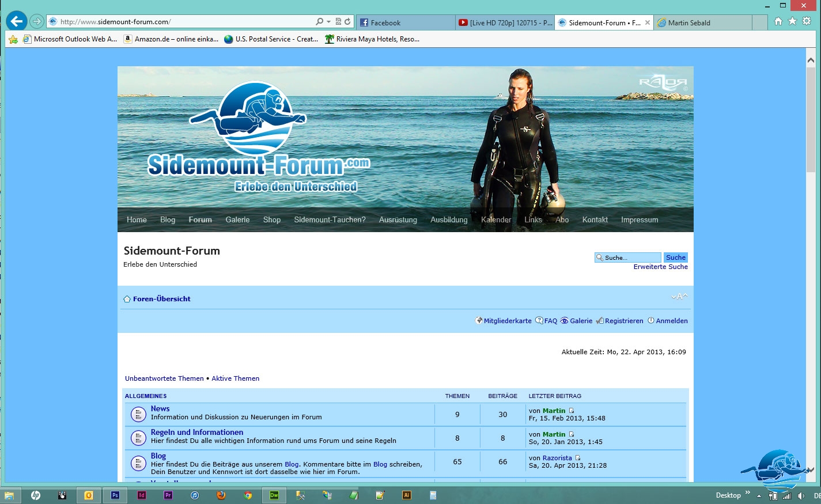Click the page vertical scrollbar track
821x504 pixels.
coord(811,288)
